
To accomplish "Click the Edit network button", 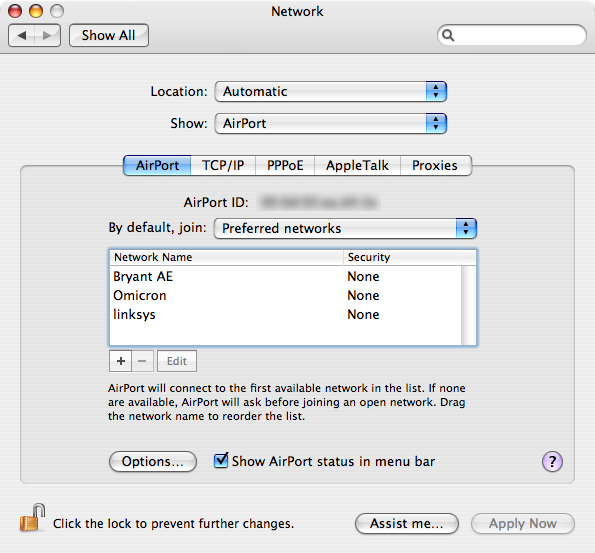I will click(x=177, y=361).
